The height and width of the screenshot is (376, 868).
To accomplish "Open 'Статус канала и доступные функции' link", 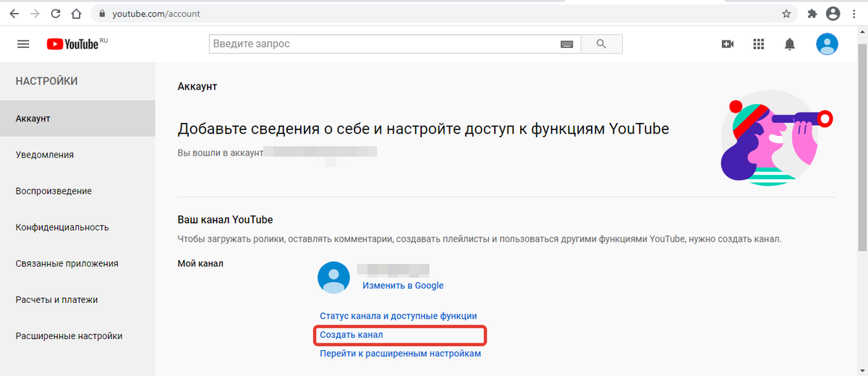I will pos(399,316).
